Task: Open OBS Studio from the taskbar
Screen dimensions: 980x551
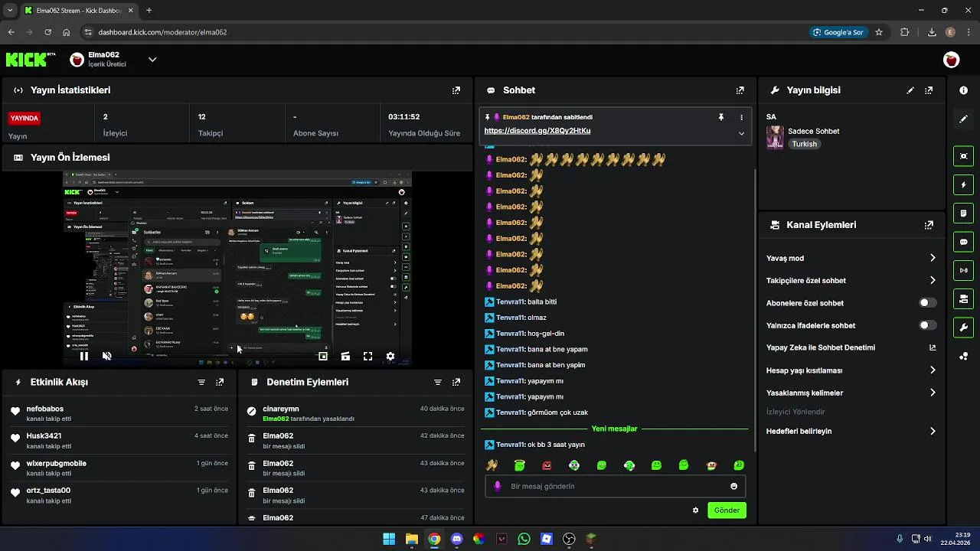Action: tap(569, 539)
